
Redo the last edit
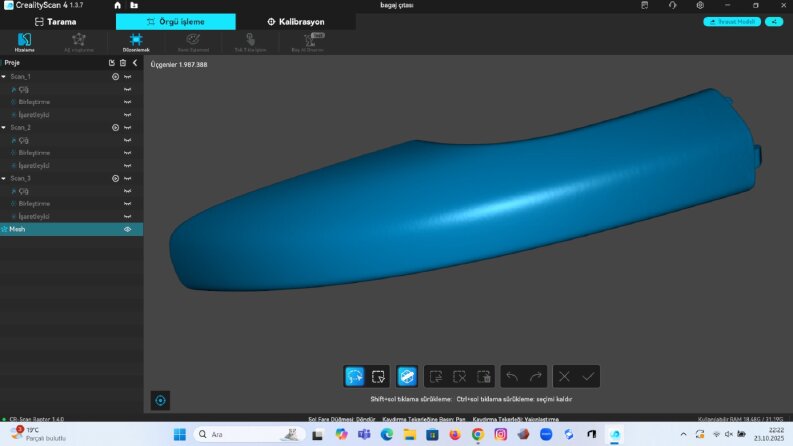pos(536,376)
